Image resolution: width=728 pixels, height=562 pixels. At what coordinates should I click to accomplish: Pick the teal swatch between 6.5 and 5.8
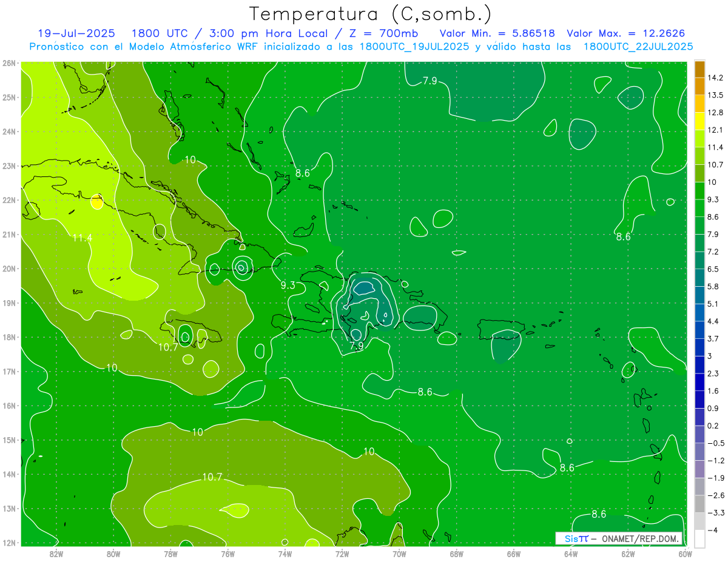tap(699, 277)
